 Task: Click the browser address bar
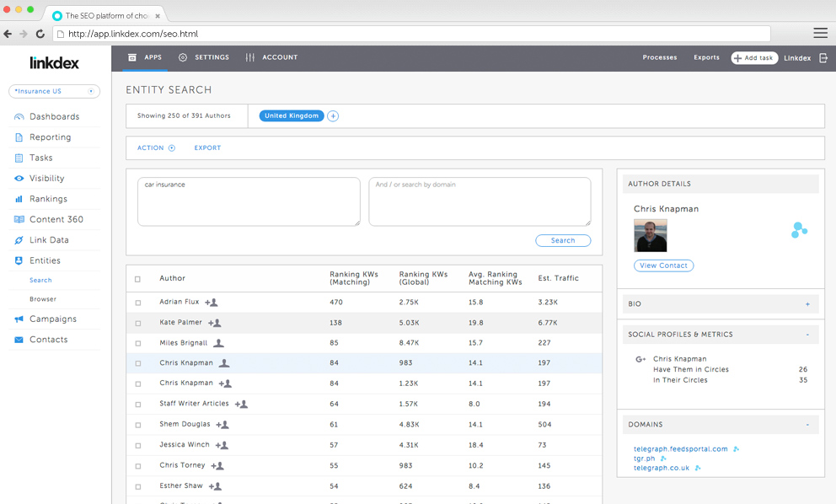[x=411, y=34]
